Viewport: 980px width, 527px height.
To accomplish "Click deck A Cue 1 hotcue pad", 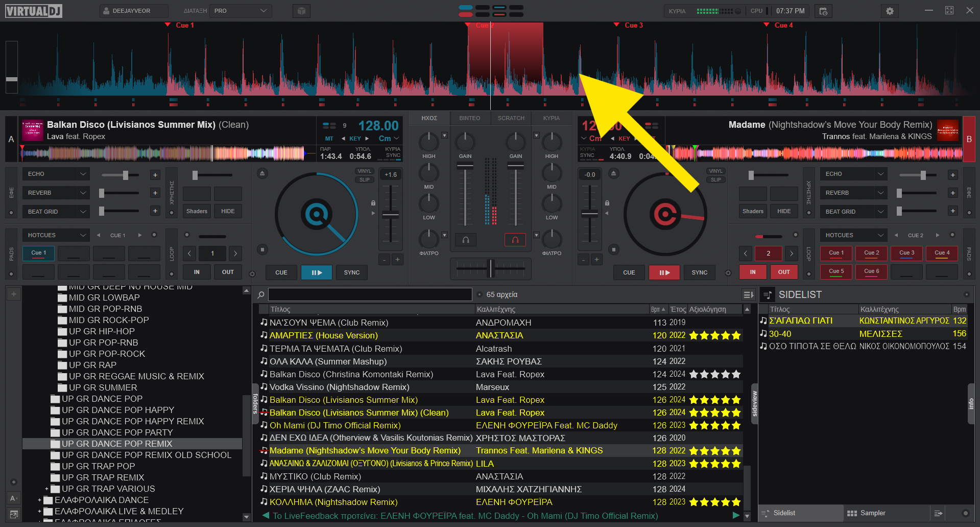I will (39, 253).
